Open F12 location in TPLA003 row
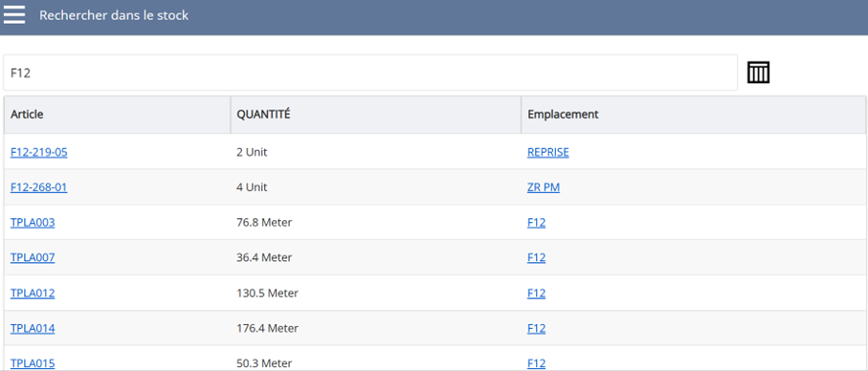This screenshot has height=371, width=868. click(537, 223)
